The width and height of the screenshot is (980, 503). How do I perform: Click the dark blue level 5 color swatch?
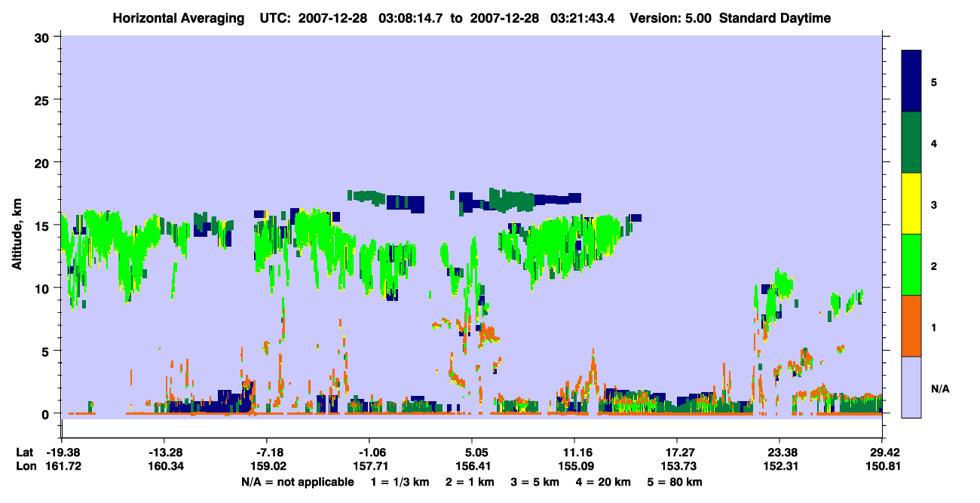pos(911,81)
